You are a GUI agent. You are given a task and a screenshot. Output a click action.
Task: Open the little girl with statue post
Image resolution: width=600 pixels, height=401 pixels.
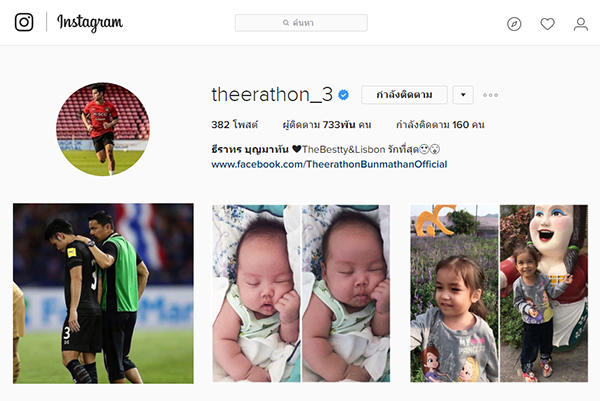pyautogui.click(x=499, y=293)
